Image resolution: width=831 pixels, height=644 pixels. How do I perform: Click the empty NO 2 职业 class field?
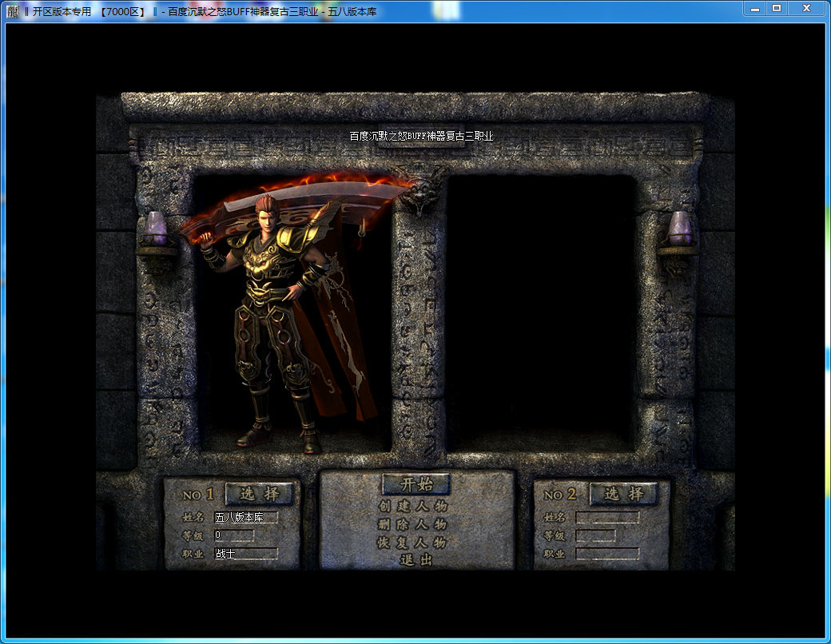coord(607,554)
